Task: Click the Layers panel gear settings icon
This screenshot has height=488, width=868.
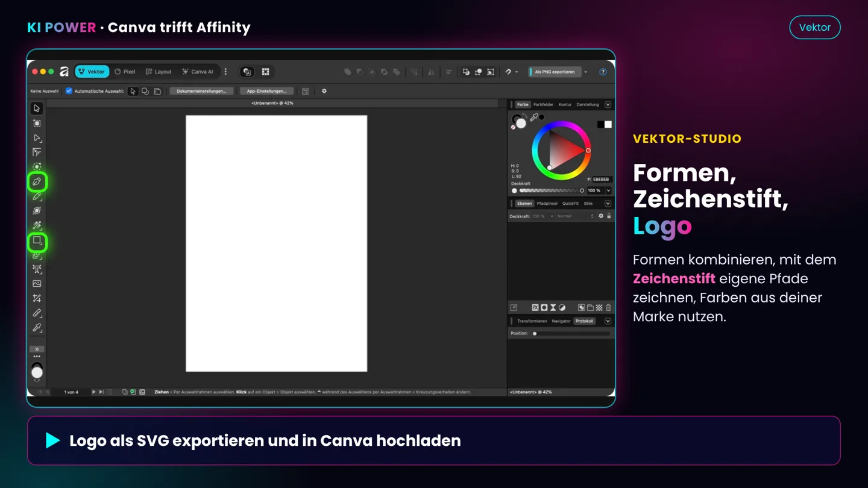Action: point(600,216)
